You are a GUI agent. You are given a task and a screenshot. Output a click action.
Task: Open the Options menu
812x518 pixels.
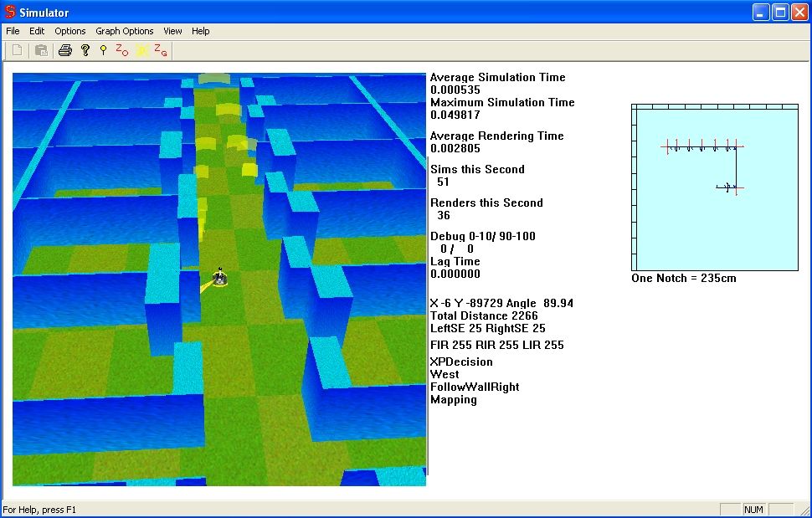coord(70,31)
